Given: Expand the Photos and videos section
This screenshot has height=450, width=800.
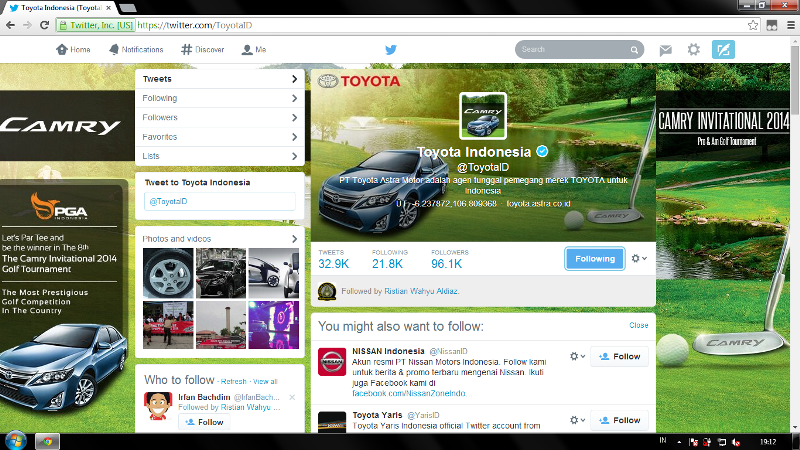Looking at the screenshot, I should 294,239.
